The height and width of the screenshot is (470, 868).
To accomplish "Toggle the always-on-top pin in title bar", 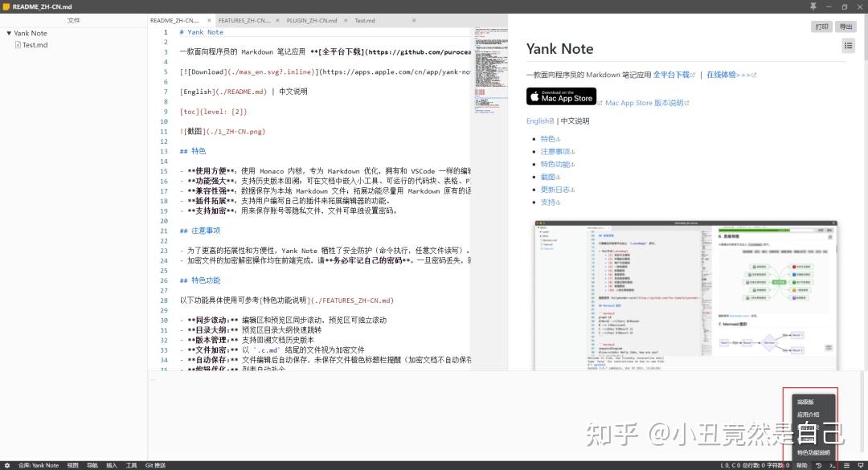I will (813, 6).
